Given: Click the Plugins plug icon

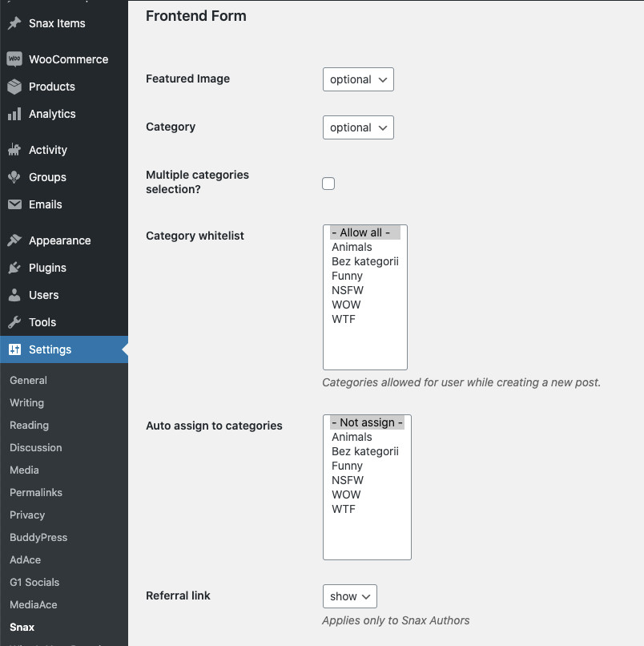Looking at the screenshot, I should pyautogui.click(x=14, y=268).
